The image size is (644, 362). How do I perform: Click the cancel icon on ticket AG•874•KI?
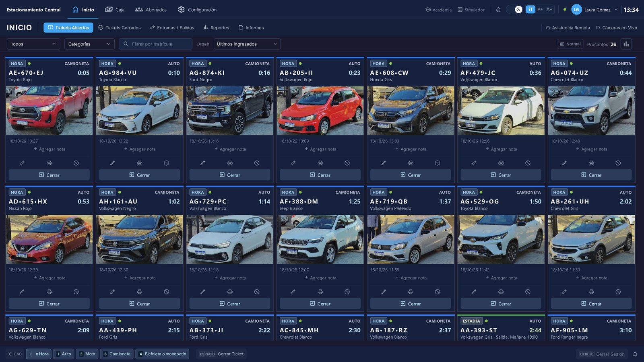point(257,163)
